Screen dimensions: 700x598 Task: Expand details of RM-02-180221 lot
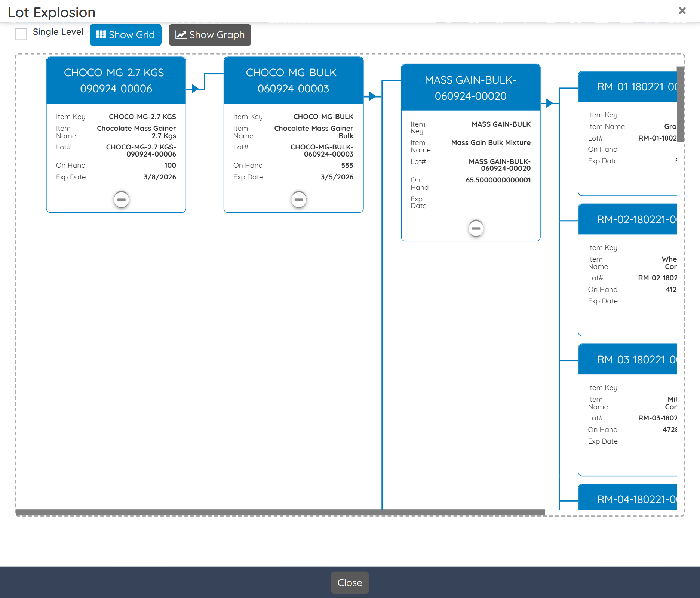(x=636, y=221)
